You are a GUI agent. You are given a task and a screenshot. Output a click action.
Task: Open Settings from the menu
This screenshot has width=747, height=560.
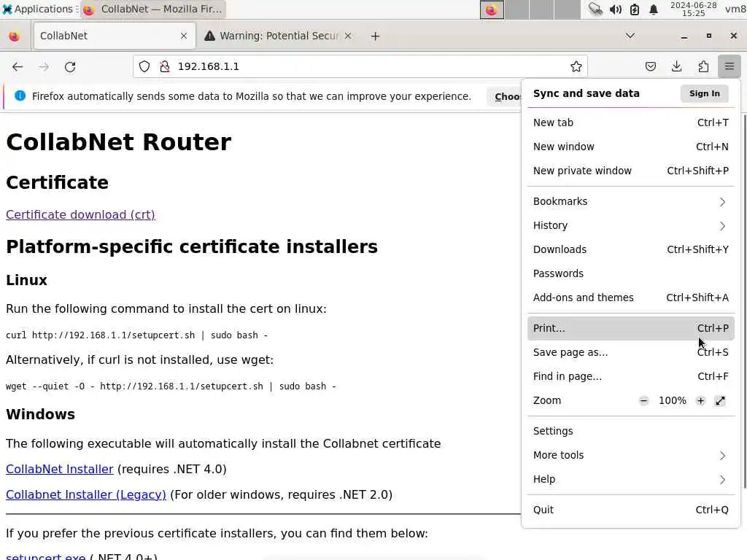tap(631, 432)
